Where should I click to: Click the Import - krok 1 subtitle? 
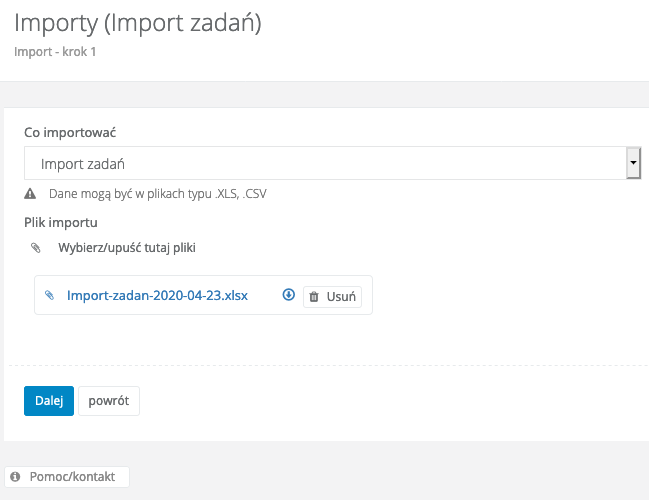[54, 52]
